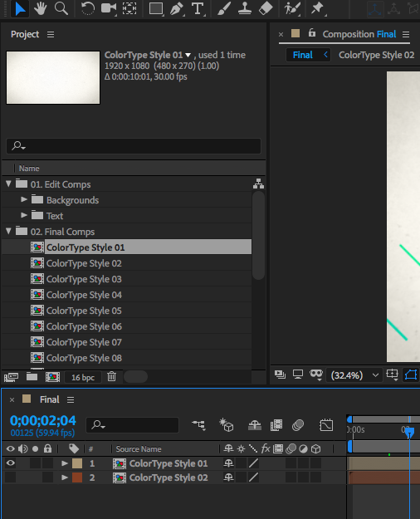Image resolution: width=420 pixels, height=519 pixels.
Task: Go to ColorType Style 02 in comp navigator
Action: coord(376,55)
